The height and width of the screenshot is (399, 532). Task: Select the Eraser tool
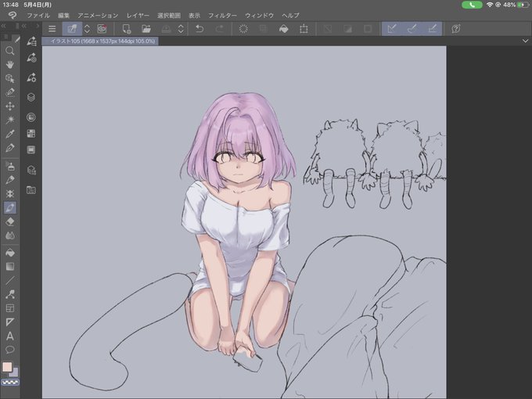coord(10,221)
